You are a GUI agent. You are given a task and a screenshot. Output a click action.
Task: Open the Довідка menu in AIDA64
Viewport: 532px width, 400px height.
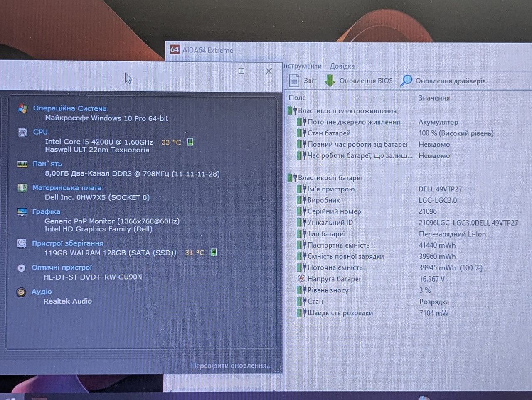342,66
